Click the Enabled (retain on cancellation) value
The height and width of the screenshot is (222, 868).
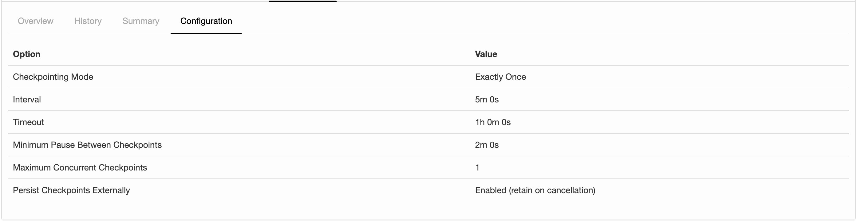coord(535,190)
